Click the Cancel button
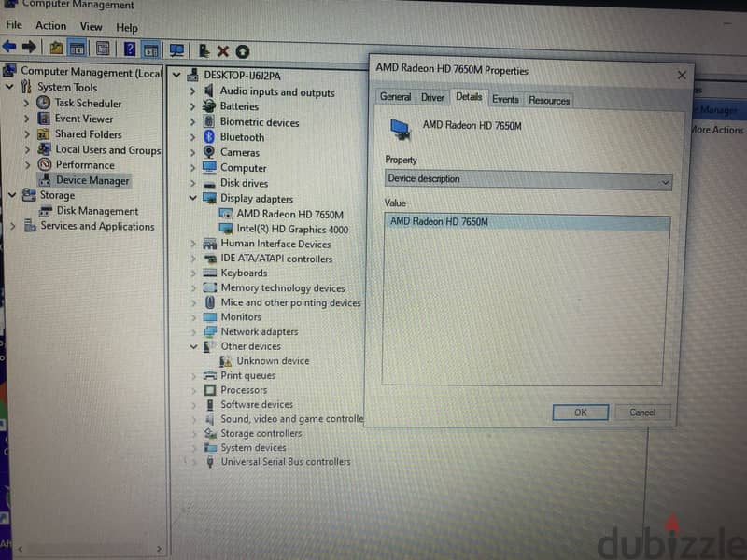This screenshot has height=560, width=747. (x=642, y=412)
